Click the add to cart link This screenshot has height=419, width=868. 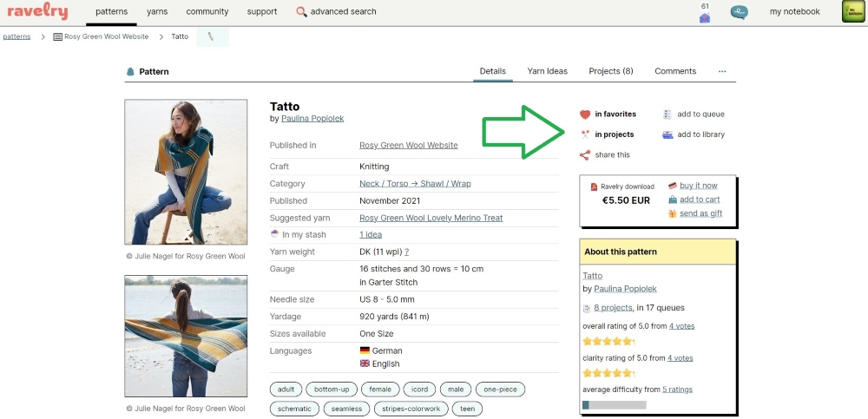point(700,200)
